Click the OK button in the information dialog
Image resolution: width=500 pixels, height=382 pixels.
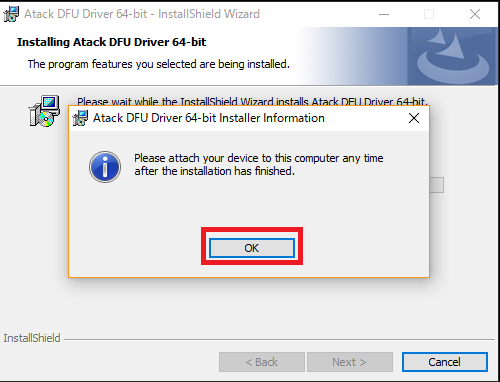pyautogui.click(x=252, y=248)
